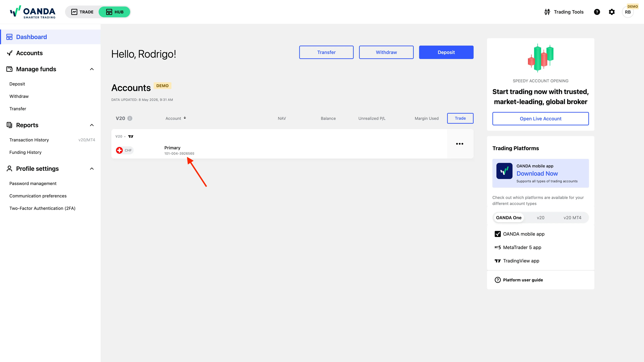
Task: Click the Trading Tools sliders icon
Action: 547,12
